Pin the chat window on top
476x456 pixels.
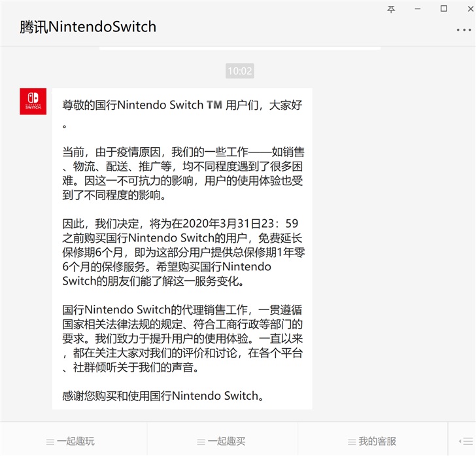pyautogui.click(x=391, y=9)
